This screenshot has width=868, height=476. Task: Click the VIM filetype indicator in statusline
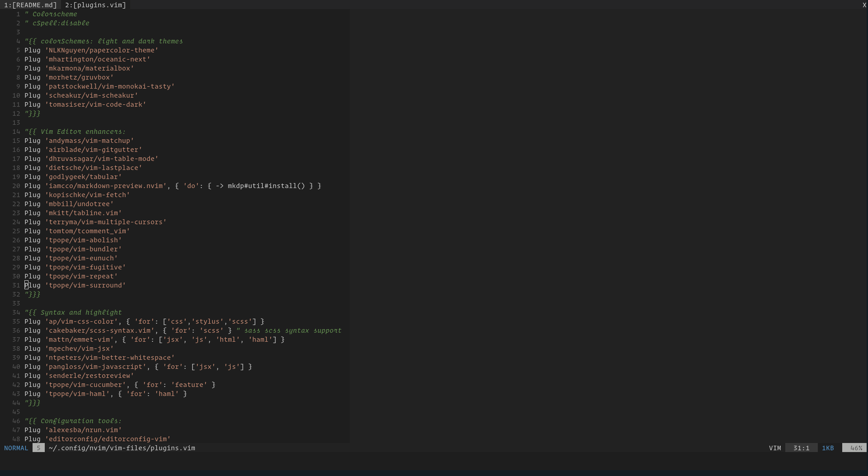pyautogui.click(x=775, y=448)
